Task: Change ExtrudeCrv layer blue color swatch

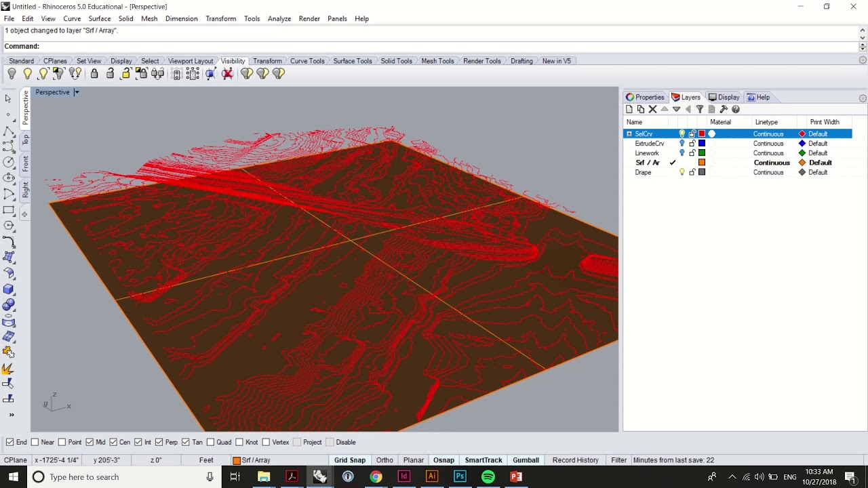Action: click(x=702, y=144)
